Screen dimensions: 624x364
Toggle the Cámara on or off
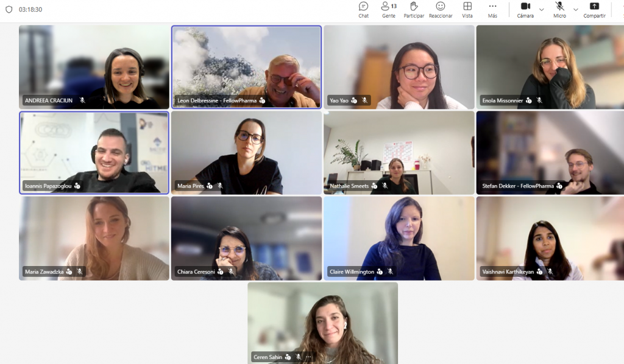click(x=525, y=10)
